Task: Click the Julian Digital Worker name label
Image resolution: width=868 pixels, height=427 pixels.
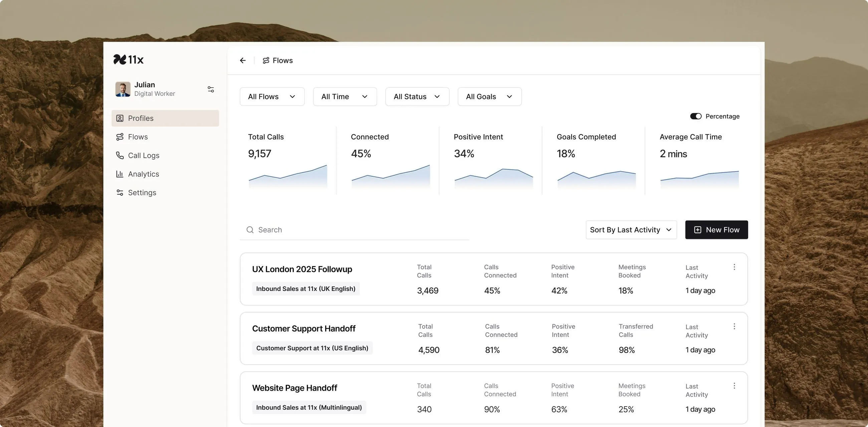Action: [154, 89]
